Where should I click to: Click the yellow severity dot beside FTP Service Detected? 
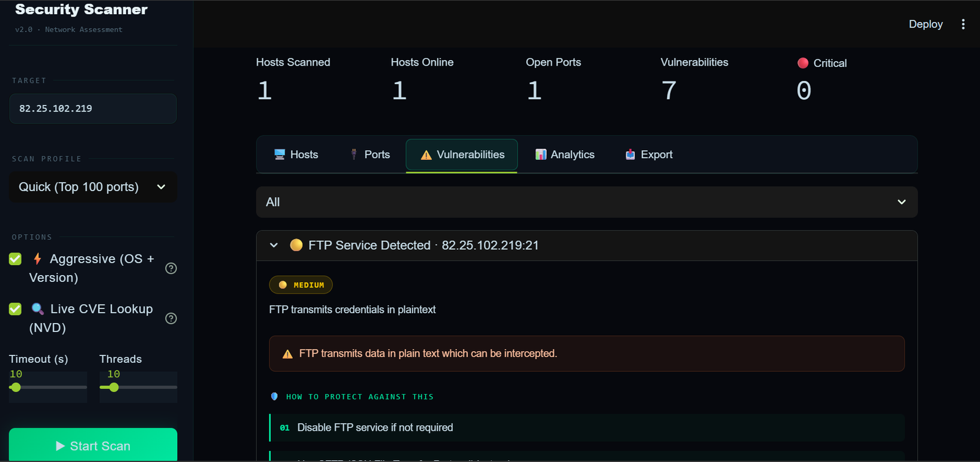pos(296,245)
